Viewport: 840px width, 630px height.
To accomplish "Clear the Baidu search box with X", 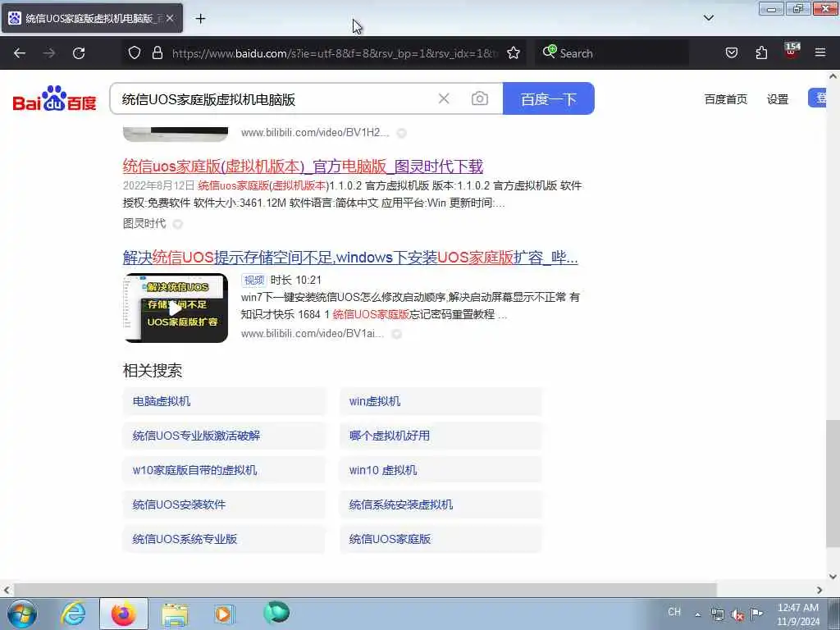I will 444,98.
